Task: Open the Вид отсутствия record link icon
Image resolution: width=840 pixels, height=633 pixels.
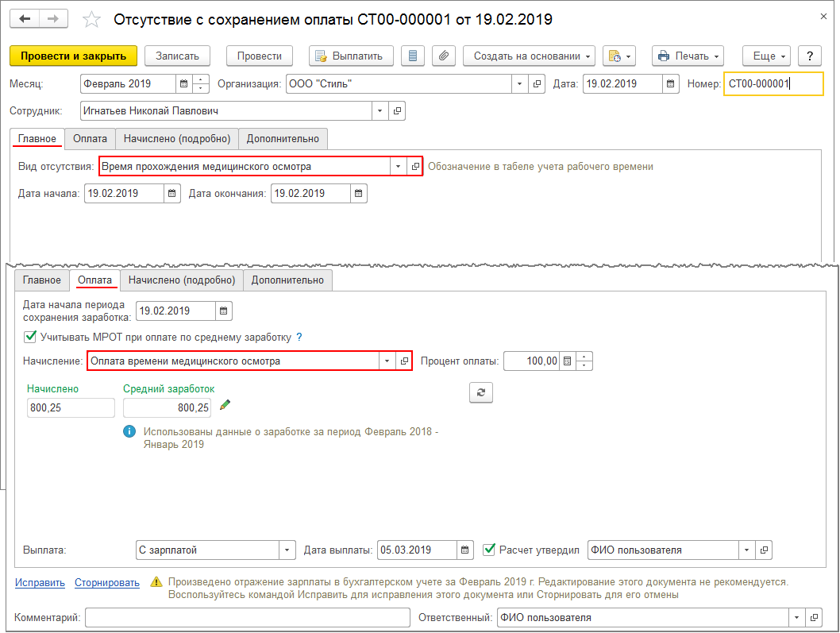Action: (x=415, y=167)
